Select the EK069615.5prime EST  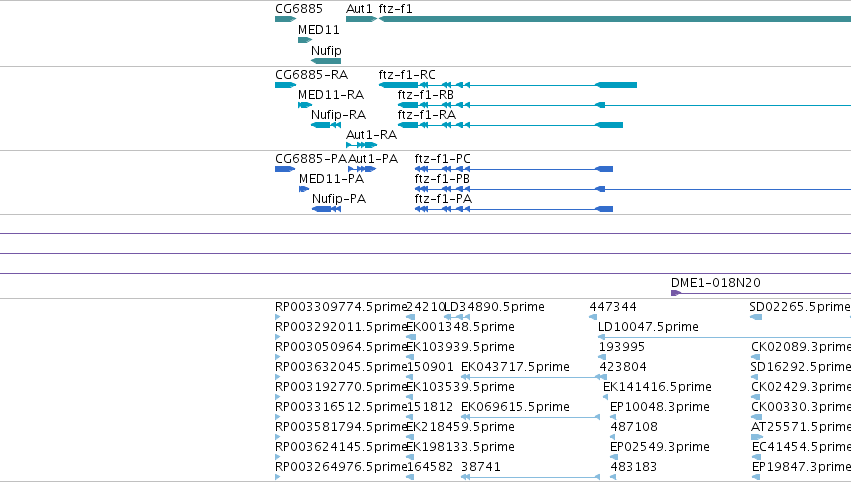click(x=516, y=407)
